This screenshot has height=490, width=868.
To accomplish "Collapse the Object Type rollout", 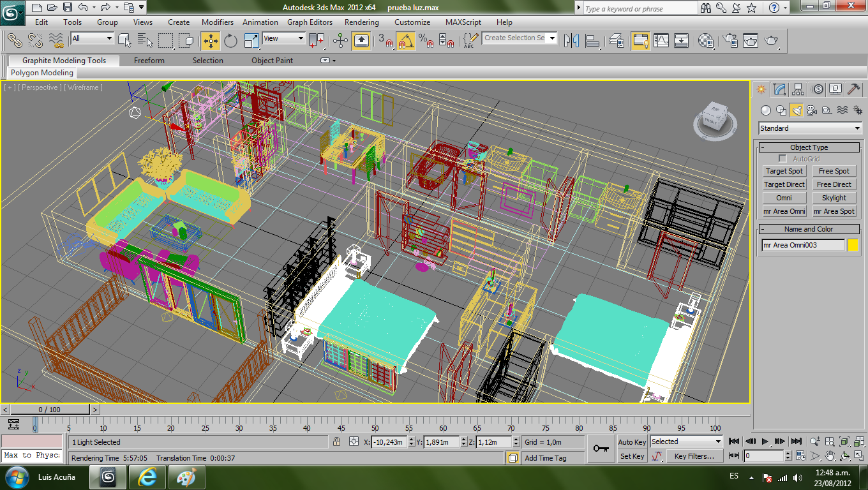I will tap(809, 147).
